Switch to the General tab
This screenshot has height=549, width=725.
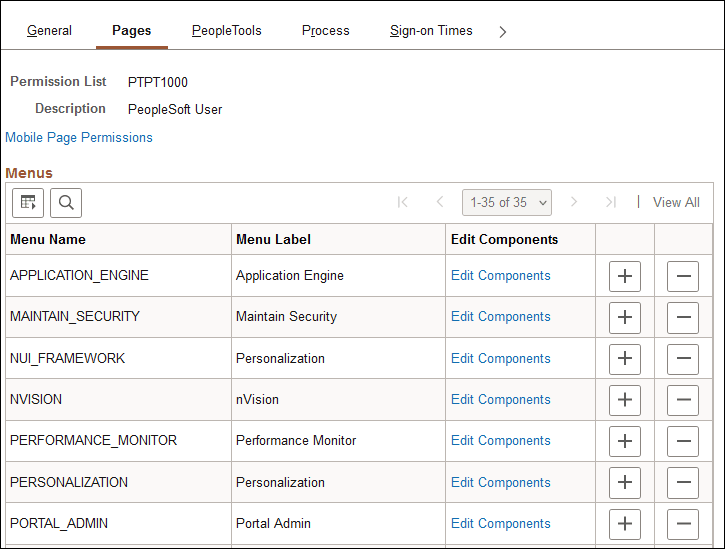point(49,31)
